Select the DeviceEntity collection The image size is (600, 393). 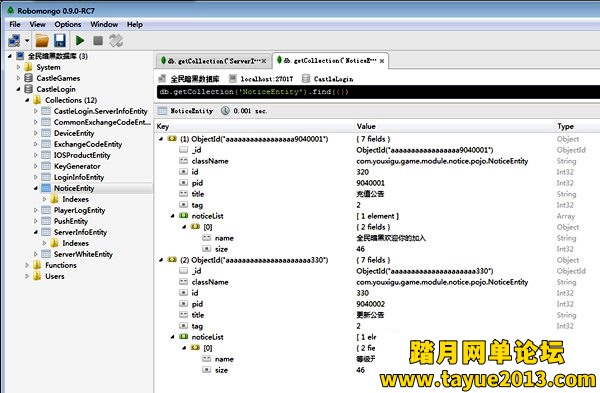[74, 133]
